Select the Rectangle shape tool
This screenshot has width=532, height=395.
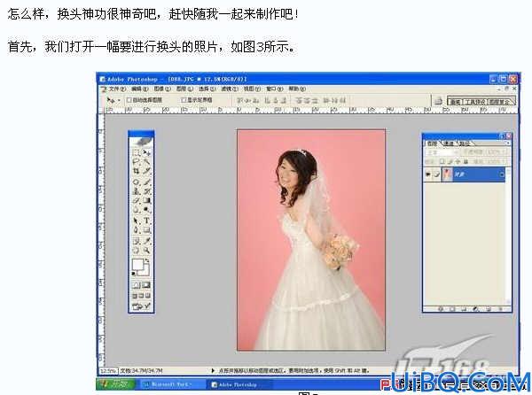[146, 230]
